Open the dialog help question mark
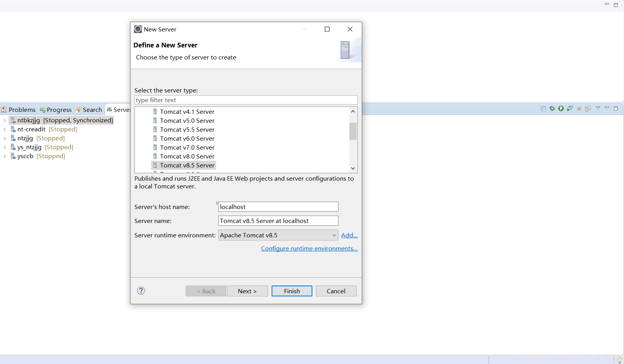This screenshot has width=624, height=364. coord(141,291)
